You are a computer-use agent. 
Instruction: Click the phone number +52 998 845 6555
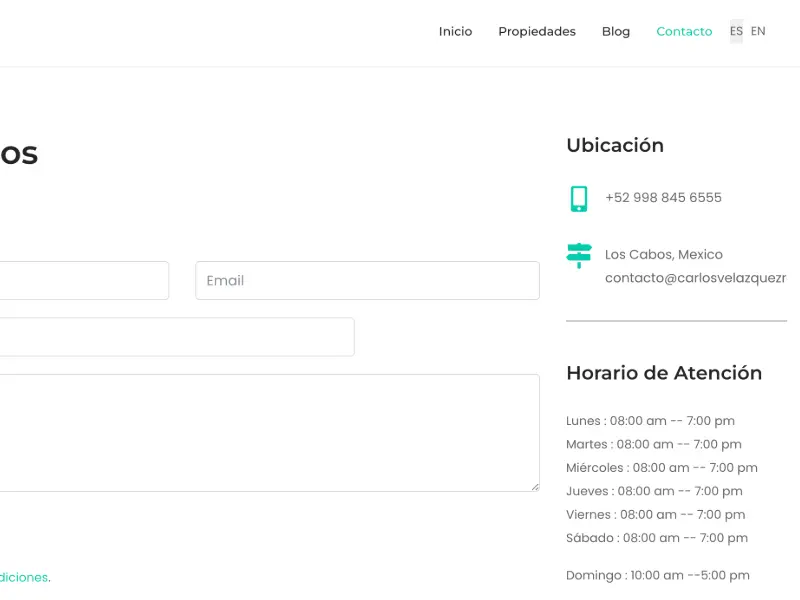tap(663, 198)
